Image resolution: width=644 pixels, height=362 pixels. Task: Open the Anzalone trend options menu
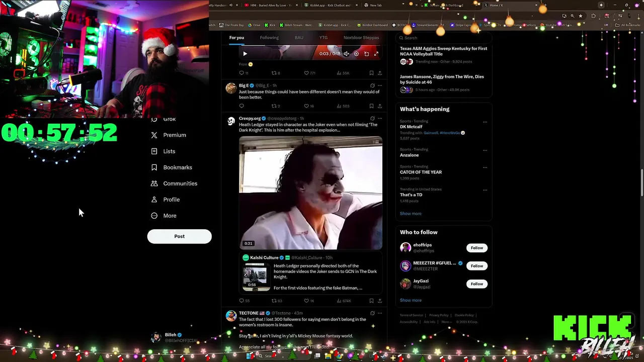(485, 150)
